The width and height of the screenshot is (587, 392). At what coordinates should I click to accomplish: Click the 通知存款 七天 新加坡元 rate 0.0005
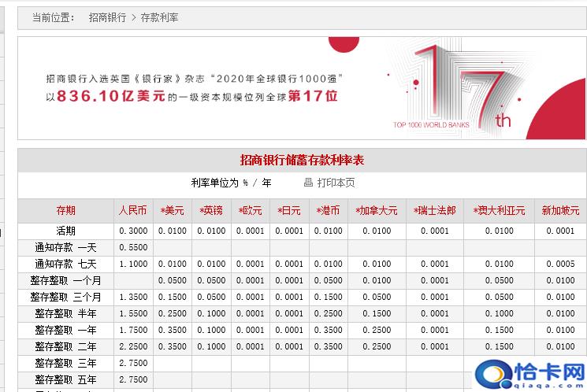coord(560,264)
